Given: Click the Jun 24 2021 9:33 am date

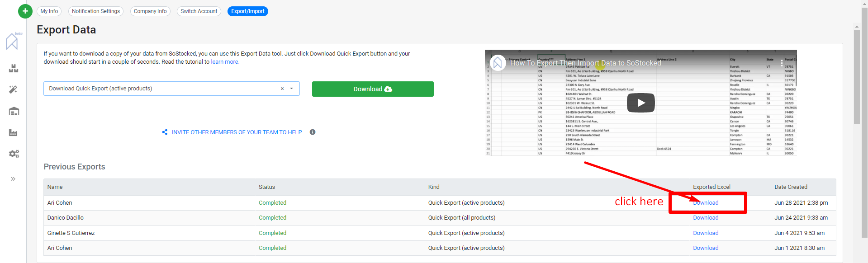Looking at the screenshot, I should tap(801, 218).
